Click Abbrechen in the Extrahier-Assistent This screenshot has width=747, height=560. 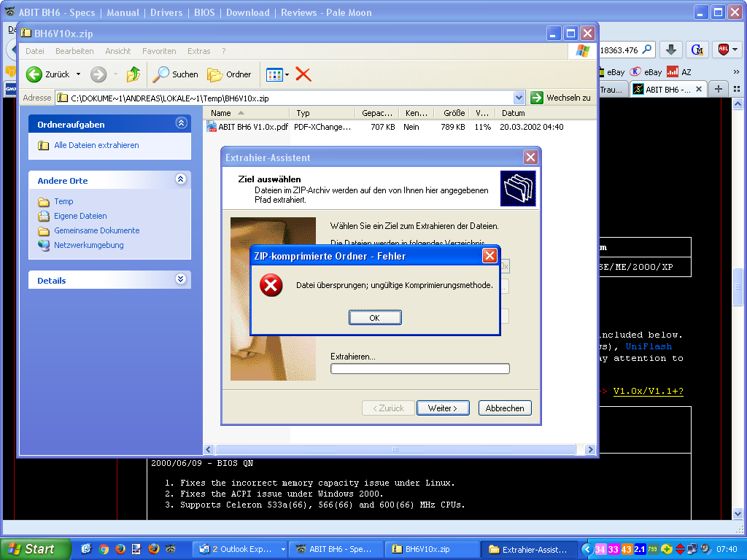pyautogui.click(x=505, y=408)
